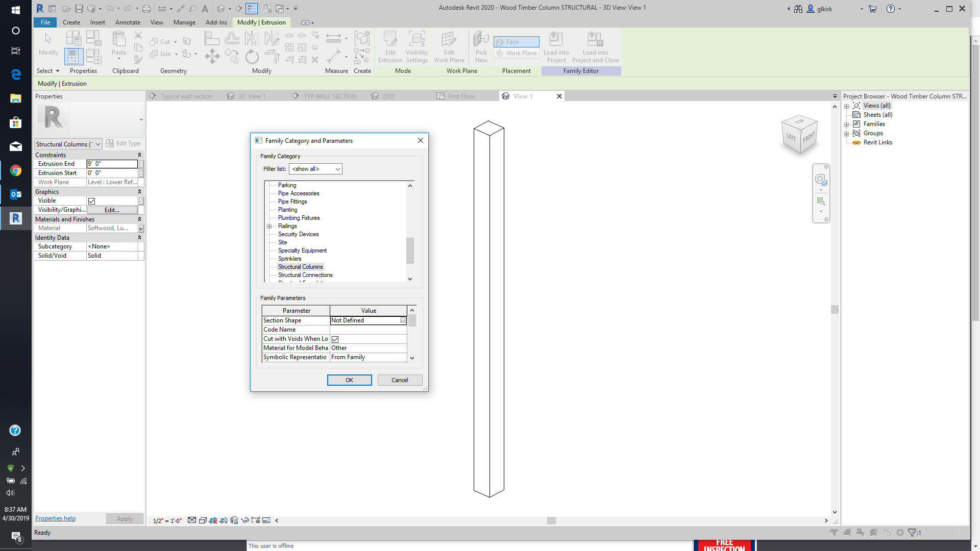The image size is (980, 551).
Task: Click the Extrusion End value field
Action: pyautogui.click(x=112, y=164)
